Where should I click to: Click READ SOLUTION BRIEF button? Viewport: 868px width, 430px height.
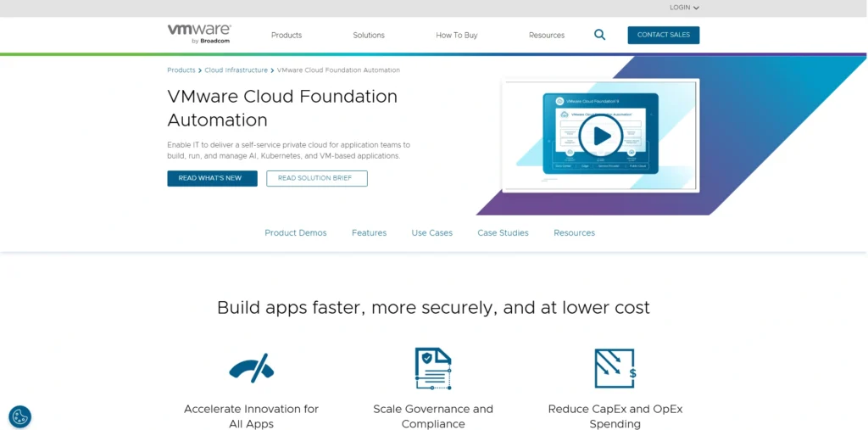point(317,178)
